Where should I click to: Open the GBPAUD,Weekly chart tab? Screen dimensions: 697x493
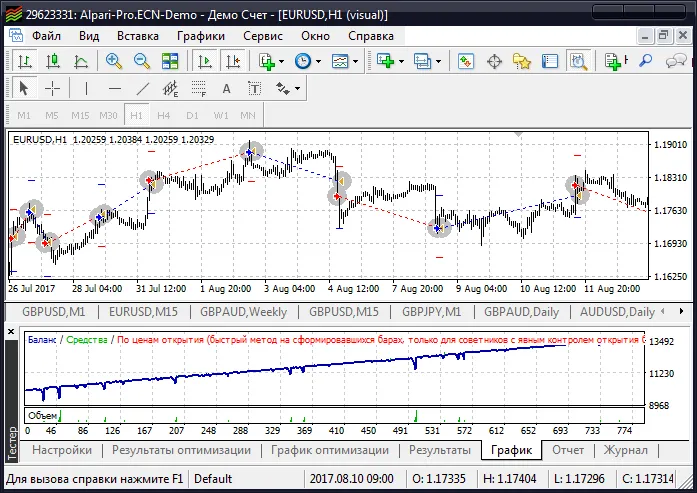(x=243, y=311)
